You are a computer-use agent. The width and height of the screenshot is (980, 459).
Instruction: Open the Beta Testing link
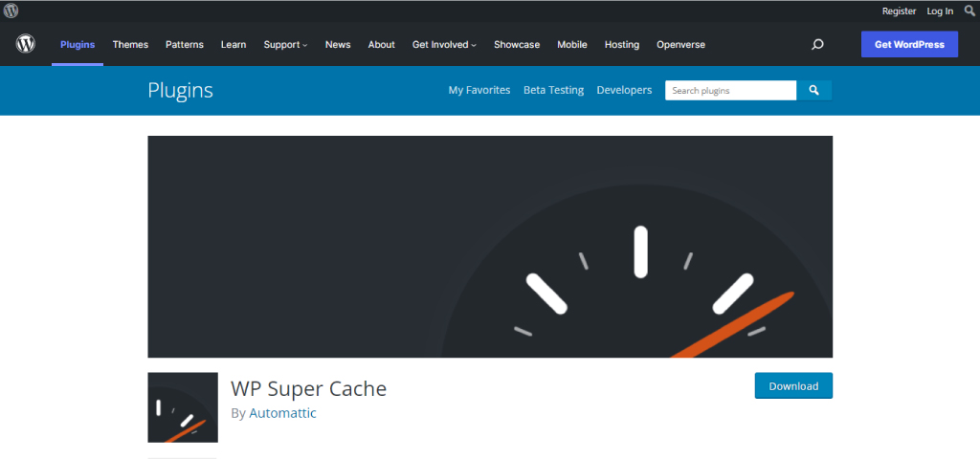pos(554,90)
